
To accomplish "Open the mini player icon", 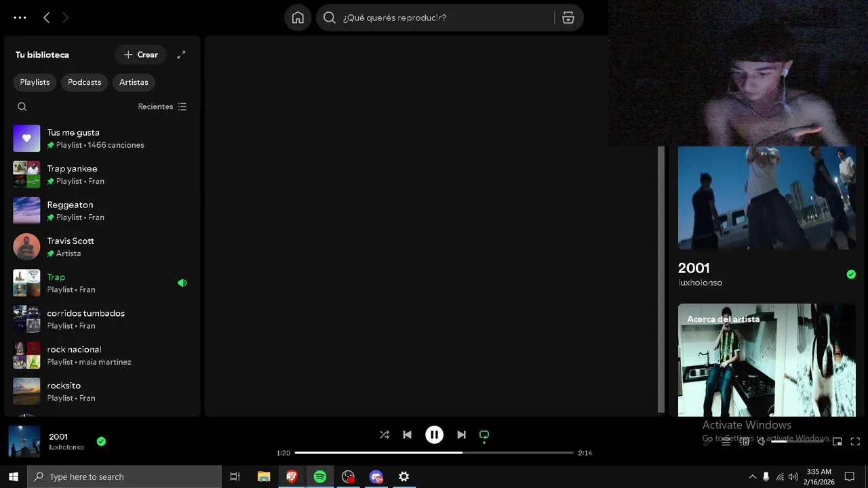I will (x=837, y=441).
